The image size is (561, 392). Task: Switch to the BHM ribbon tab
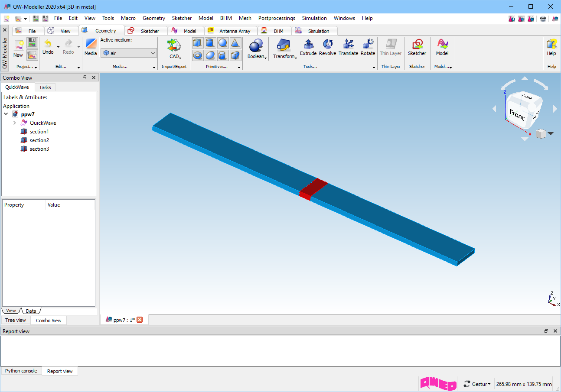[x=274, y=31]
